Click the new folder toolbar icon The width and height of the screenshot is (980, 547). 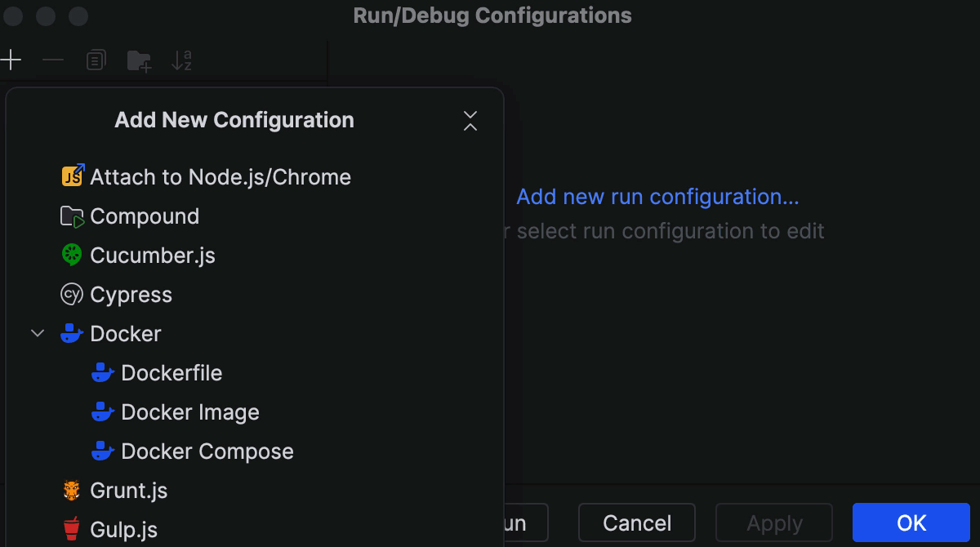[138, 59]
